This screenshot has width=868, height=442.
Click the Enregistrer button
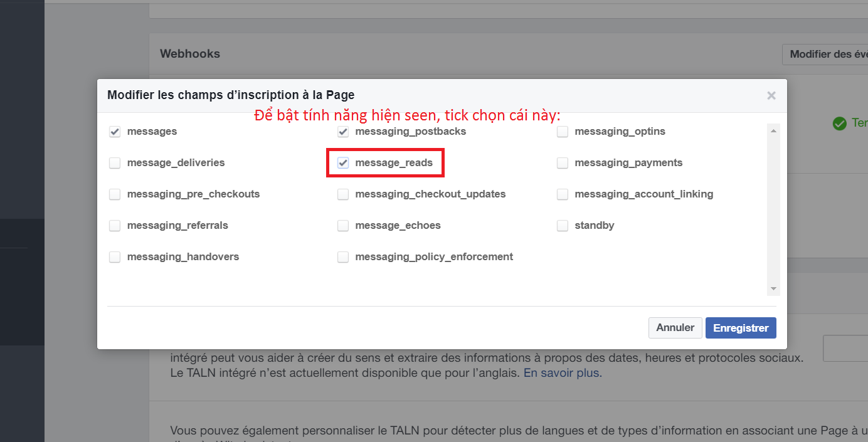741,328
